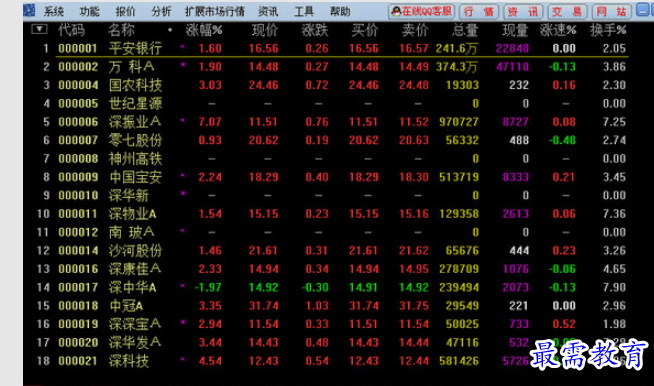Image resolution: width=654 pixels, height=386 pixels.
Task: Select stock 平安银行 row
Action: coord(332,48)
